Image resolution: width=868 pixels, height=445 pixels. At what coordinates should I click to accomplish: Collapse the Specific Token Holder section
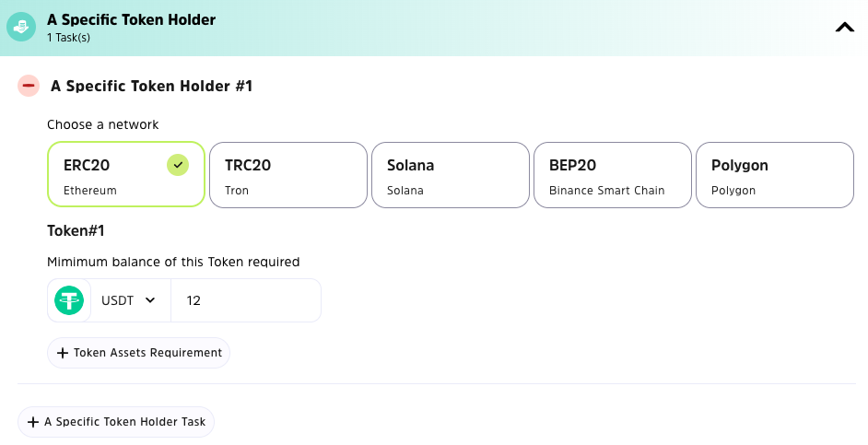point(844,28)
